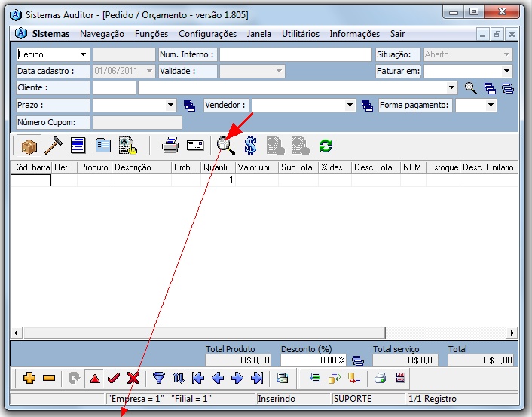Go to next record right arrow
This screenshot has height=417, width=532.
pos(237,378)
